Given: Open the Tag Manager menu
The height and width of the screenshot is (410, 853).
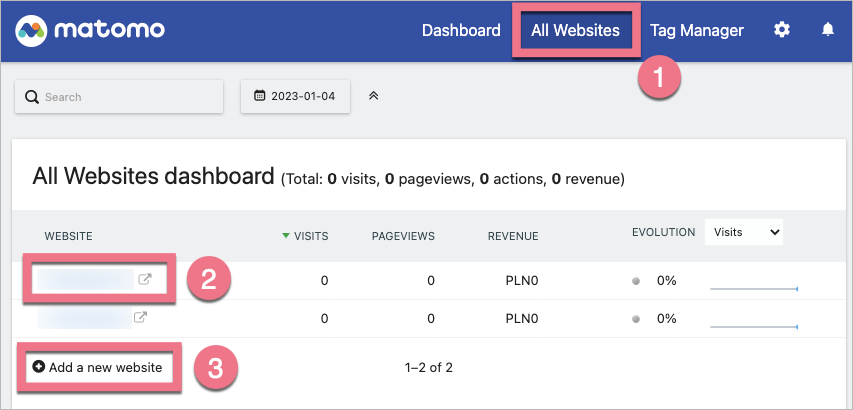Looking at the screenshot, I should (697, 30).
